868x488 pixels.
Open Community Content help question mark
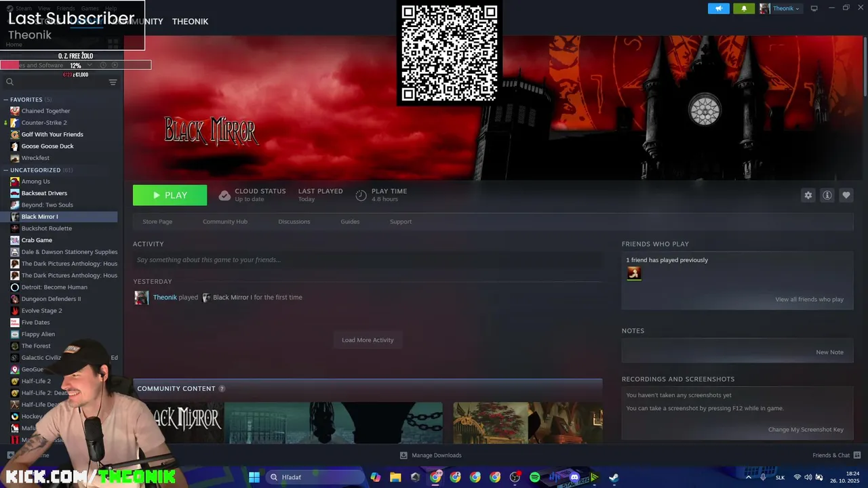pos(222,389)
